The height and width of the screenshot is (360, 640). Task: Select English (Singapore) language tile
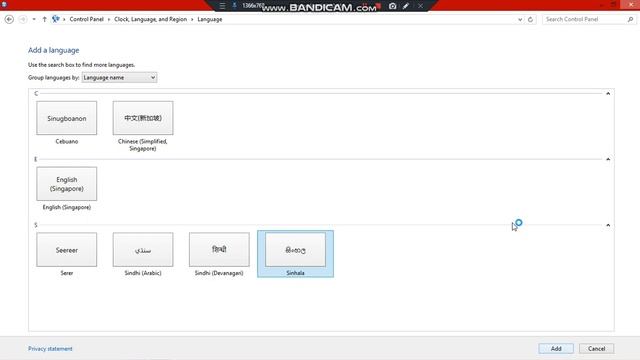[67, 188]
